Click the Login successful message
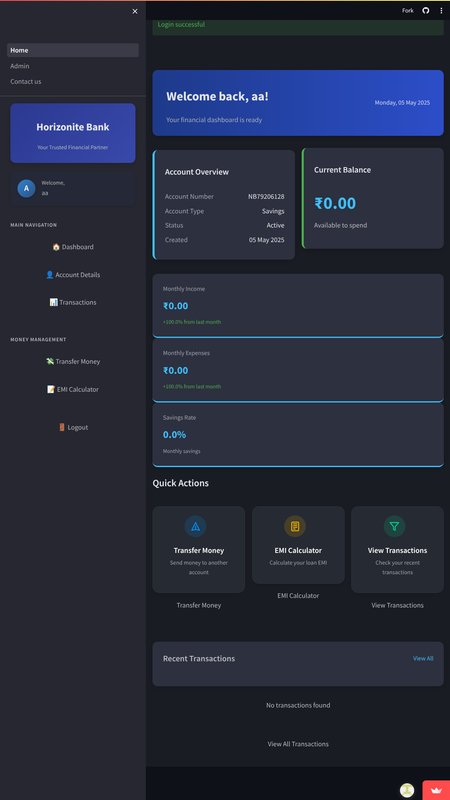This screenshot has width=450, height=800. click(181, 24)
